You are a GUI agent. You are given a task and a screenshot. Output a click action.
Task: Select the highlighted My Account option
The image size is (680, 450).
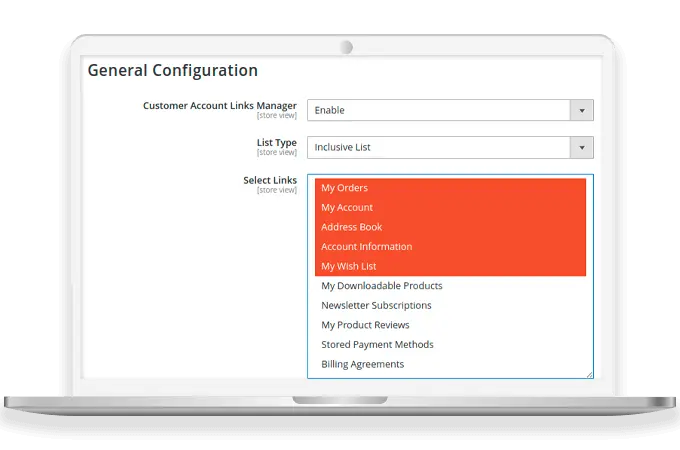[x=347, y=208]
